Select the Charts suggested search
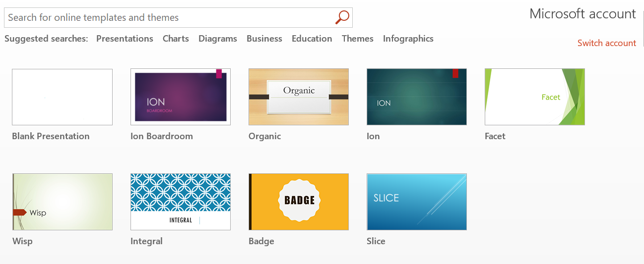Viewport: 644px width, 264px height. tap(176, 39)
